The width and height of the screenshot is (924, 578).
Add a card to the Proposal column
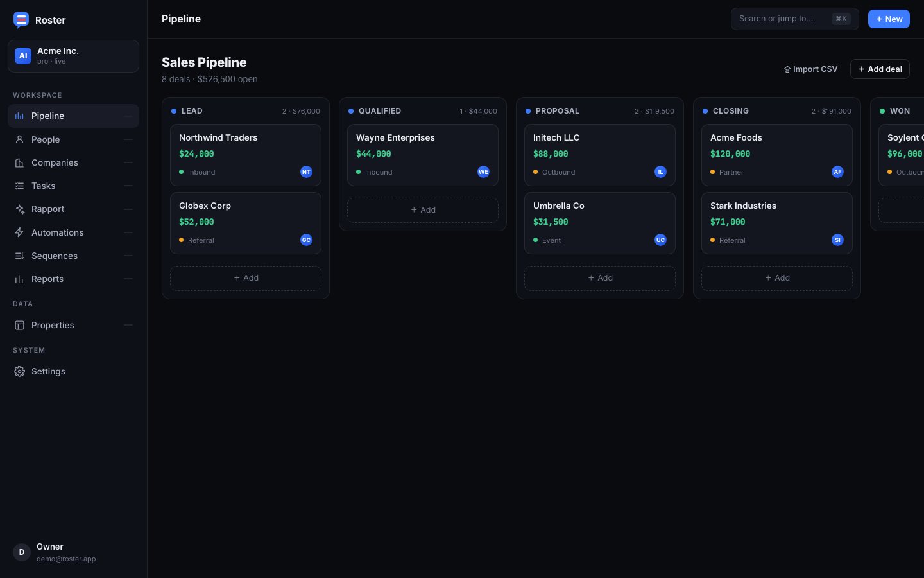600,278
